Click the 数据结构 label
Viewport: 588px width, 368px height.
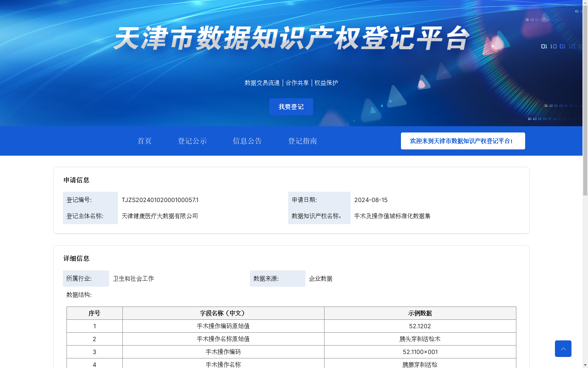[79, 295]
